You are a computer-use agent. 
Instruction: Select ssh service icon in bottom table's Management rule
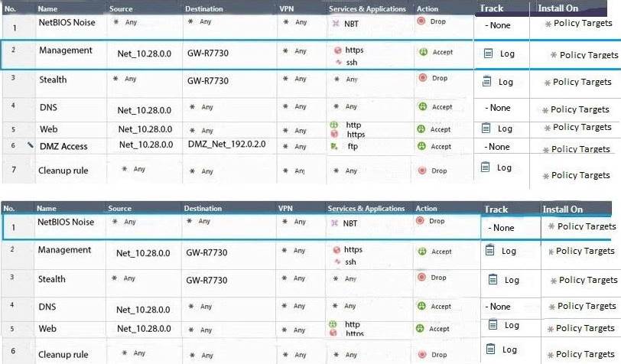click(337, 262)
